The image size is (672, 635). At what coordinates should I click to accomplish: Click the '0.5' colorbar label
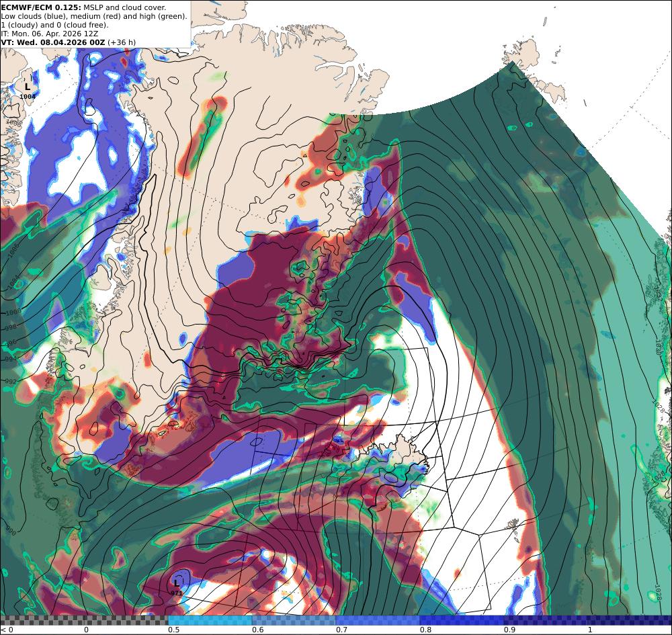coord(173,630)
